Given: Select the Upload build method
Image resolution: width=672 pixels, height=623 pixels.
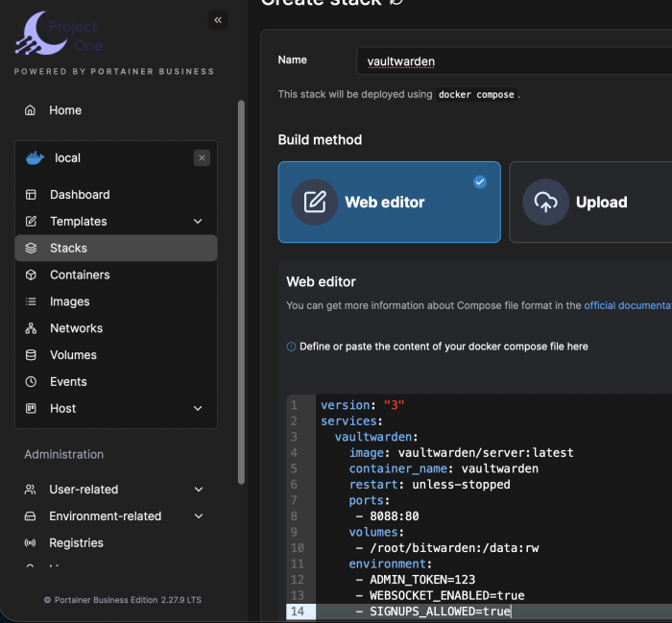Looking at the screenshot, I should 590,202.
